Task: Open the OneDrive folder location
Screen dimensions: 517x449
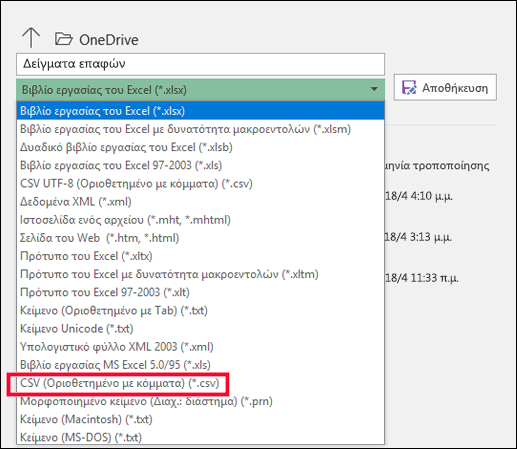Action: (x=97, y=40)
